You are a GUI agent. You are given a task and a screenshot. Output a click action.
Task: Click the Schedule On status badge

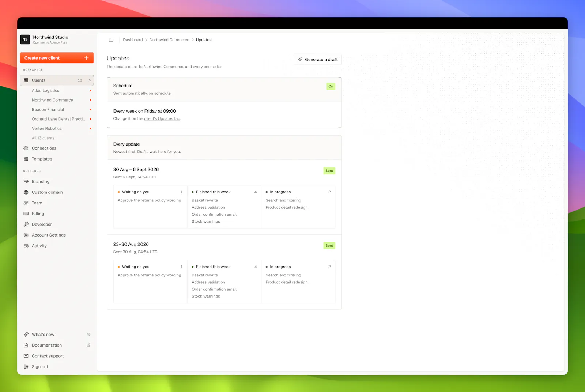[x=331, y=87]
